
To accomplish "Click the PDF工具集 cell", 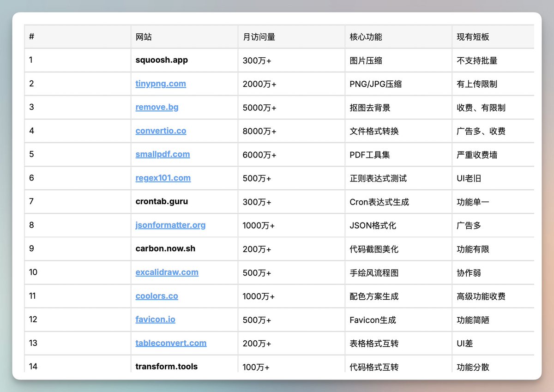I will 398,154.
